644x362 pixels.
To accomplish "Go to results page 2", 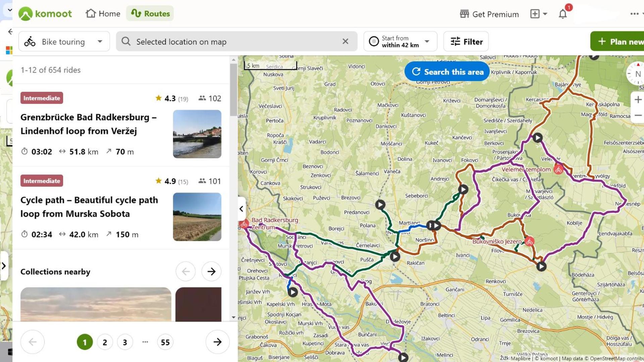I will pos(105,342).
